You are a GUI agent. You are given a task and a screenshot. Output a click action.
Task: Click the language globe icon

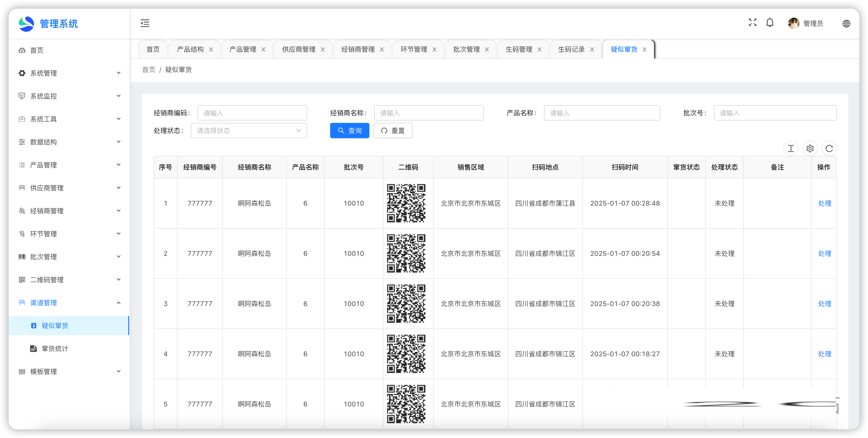[x=846, y=24]
